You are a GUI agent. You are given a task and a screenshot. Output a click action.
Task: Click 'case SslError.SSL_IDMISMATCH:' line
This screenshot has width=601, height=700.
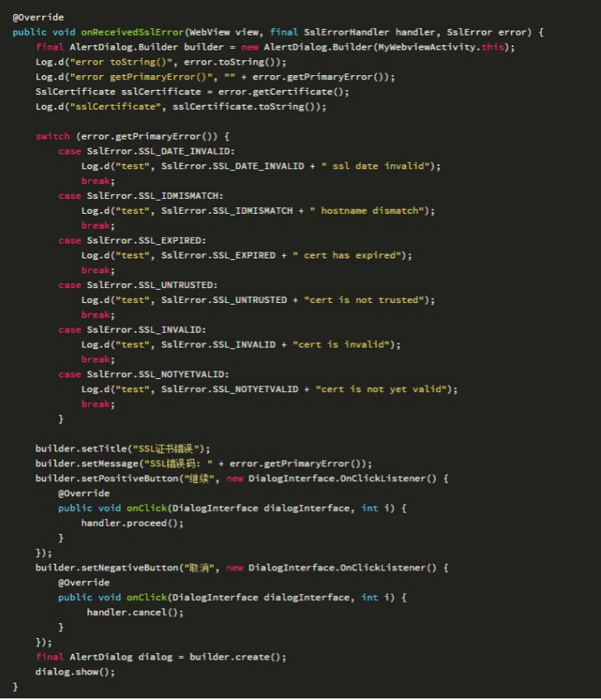(140, 196)
